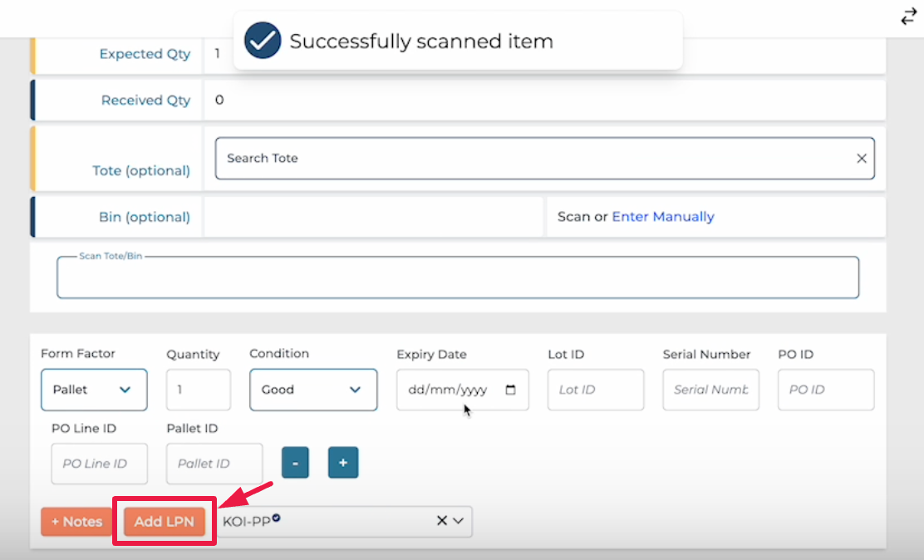Click the checkmark icon in success notification

tap(263, 41)
